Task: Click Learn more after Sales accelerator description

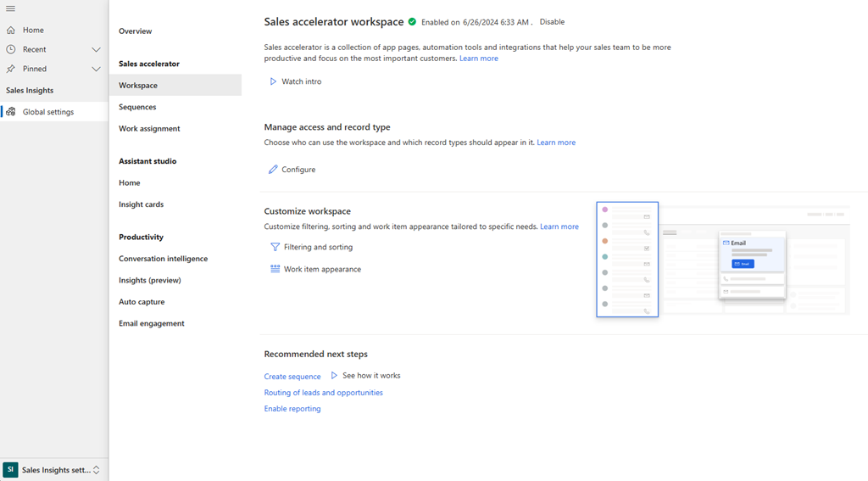Action: [x=479, y=59]
